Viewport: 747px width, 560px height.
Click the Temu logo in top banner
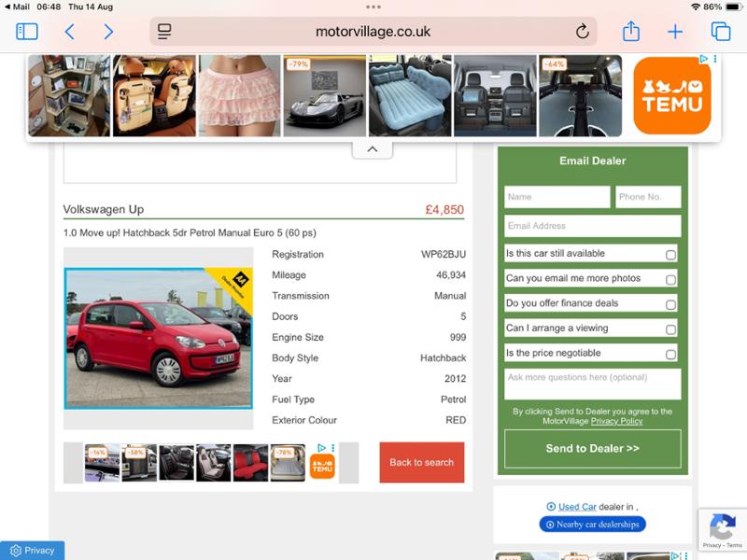tap(671, 95)
